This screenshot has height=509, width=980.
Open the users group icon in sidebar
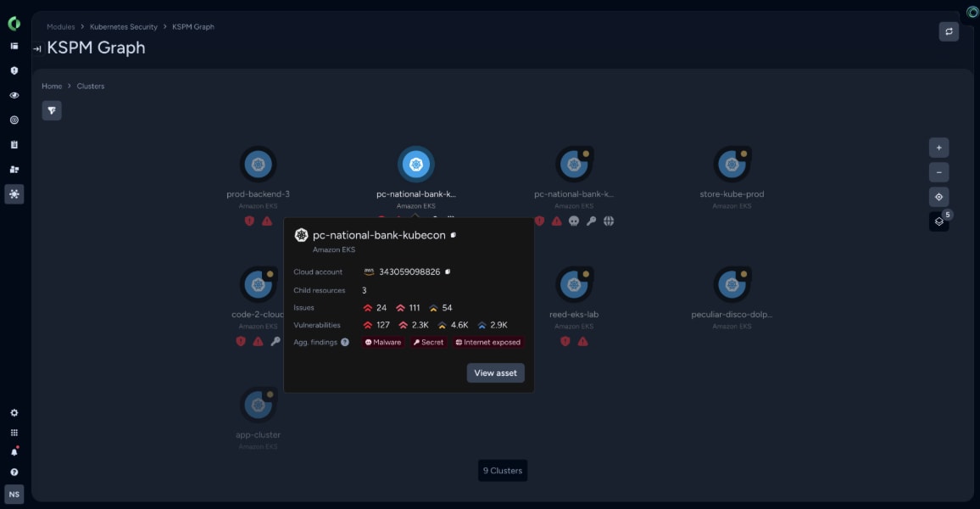coord(14,170)
